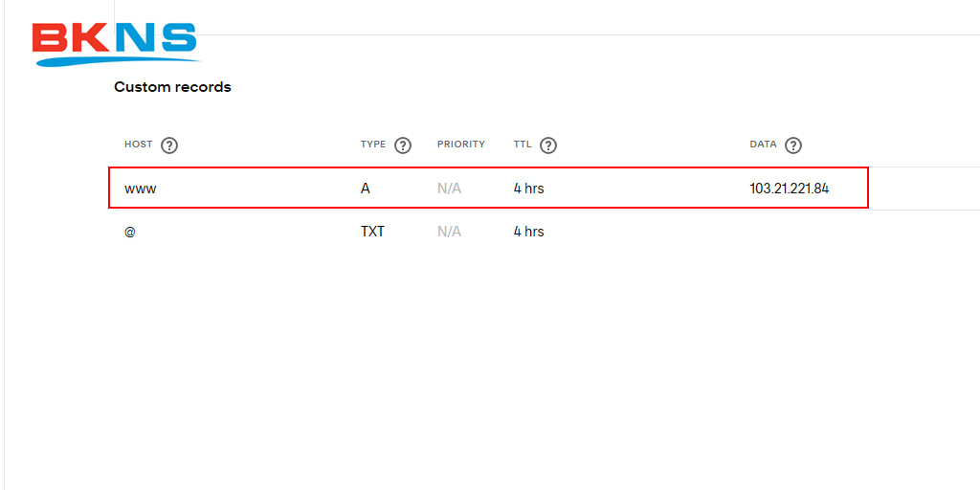Click the PRIORITY column header
This screenshot has height=490, width=980.
pyautogui.click(x=461, y=145)
